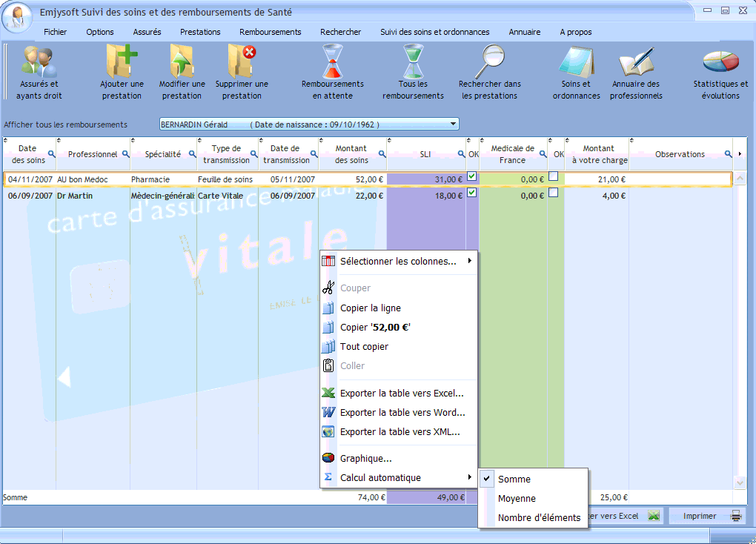This screenshot has width=756, height=544.
Task: Choose Copier '52,00 €'
Action: point(399,328)
